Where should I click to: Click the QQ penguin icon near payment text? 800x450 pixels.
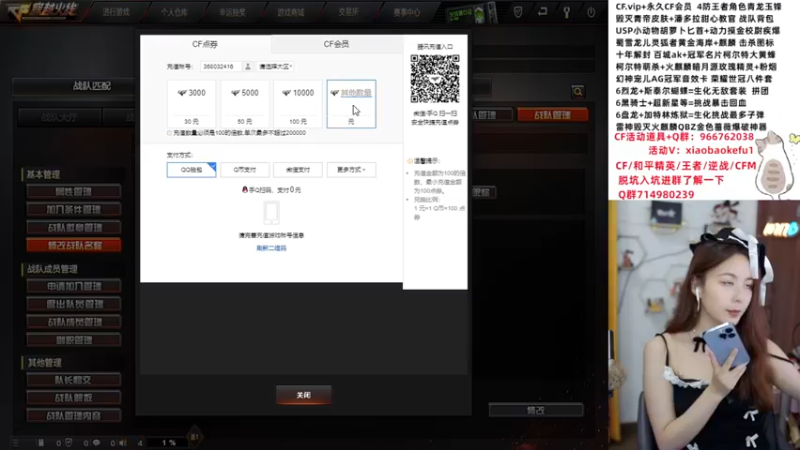pos(245,189)
